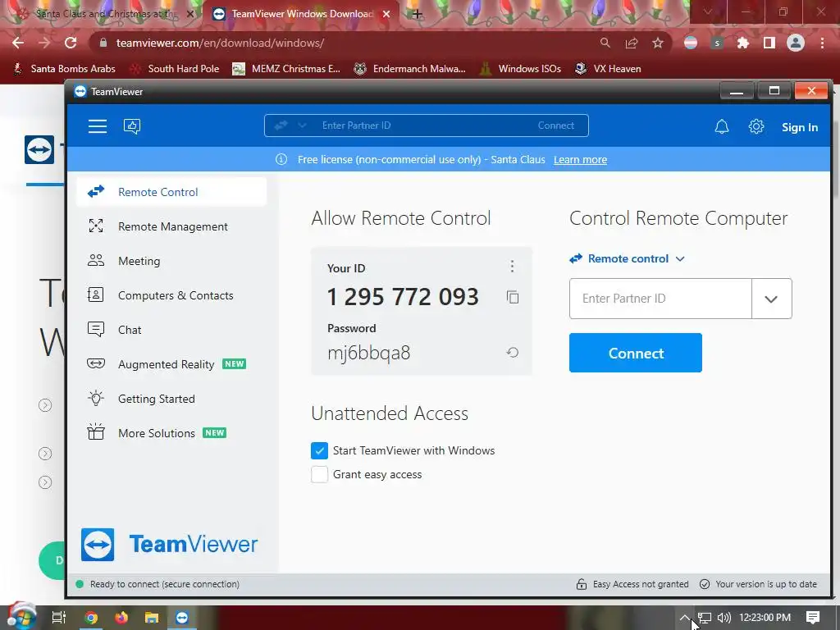The height and width of the screenshot is (630, 840).
Task: Toggle the Chrome side panel icon
Action: tap(769, 43)
